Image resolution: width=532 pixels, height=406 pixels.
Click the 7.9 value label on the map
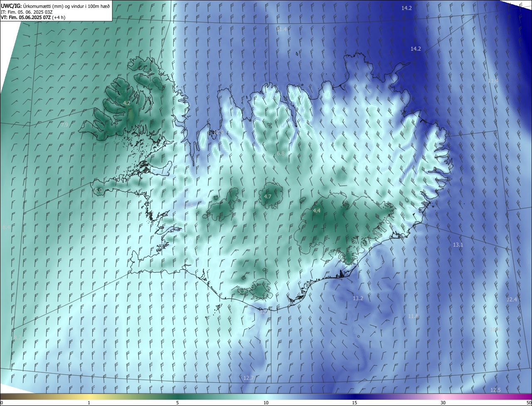click(64, 125)
